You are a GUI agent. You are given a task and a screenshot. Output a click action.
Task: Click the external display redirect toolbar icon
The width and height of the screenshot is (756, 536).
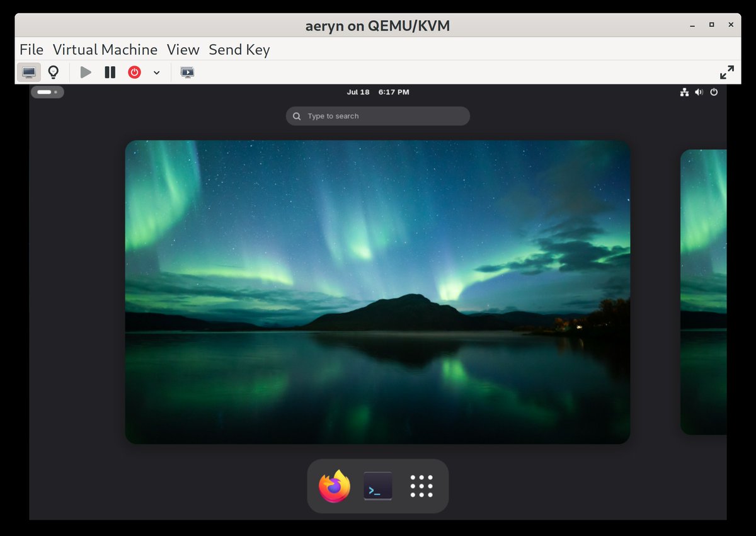coord(187,72)
